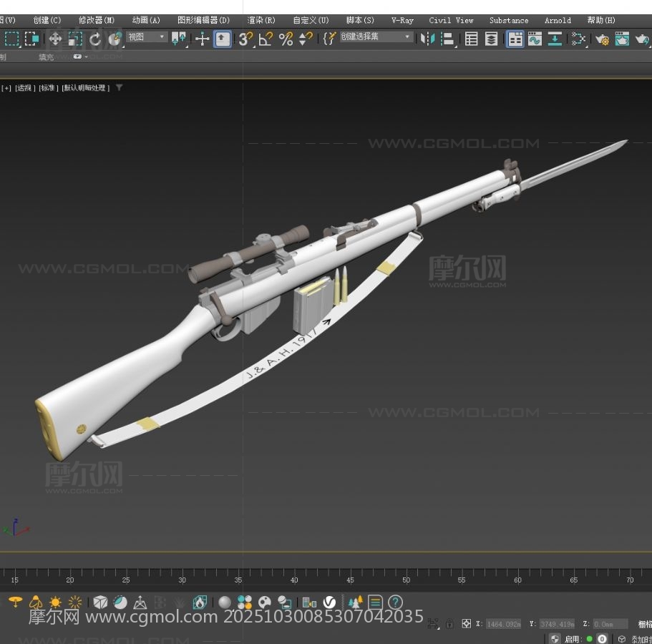Click the Select and Move tool
The height and width of the screenshot is (644, 652).
pyautogui.click(x=55, y=39)
